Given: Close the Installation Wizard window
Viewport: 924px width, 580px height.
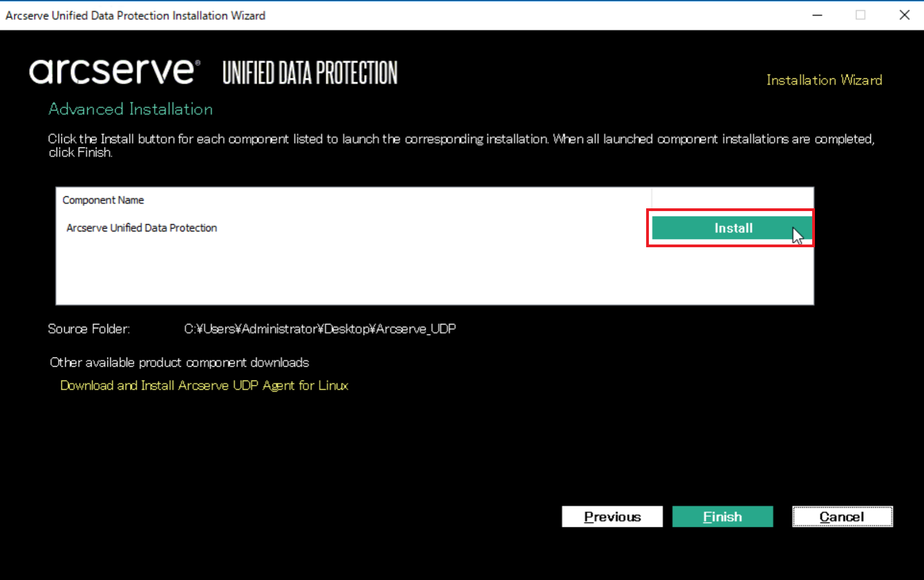Looking at the screenshot, I should coord(904,15).
